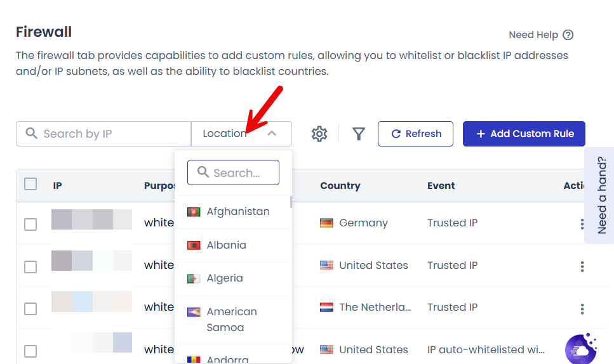Select Albania from the location list
The height and width of the screenshot is (364, 614).
[x=234, y=245]
